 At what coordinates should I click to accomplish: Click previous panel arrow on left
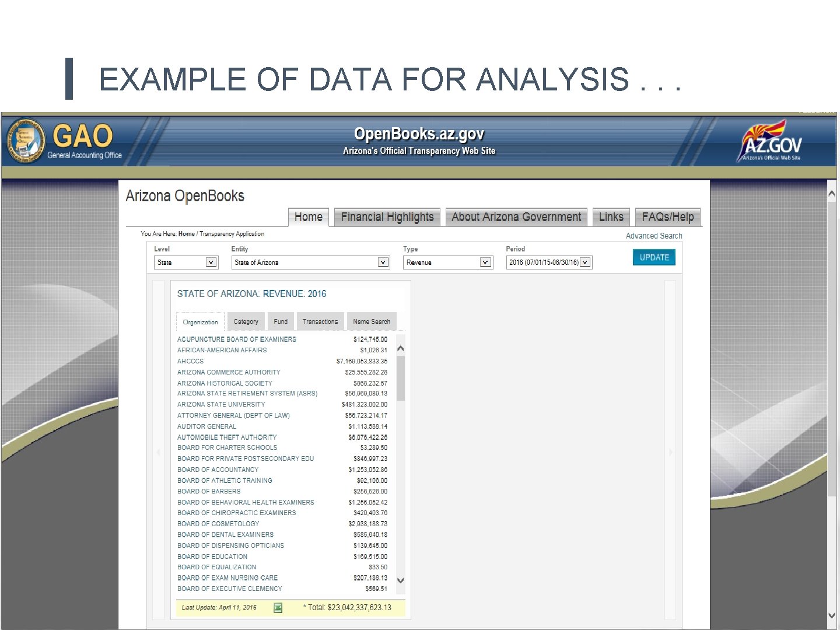[x=158, y=452]
